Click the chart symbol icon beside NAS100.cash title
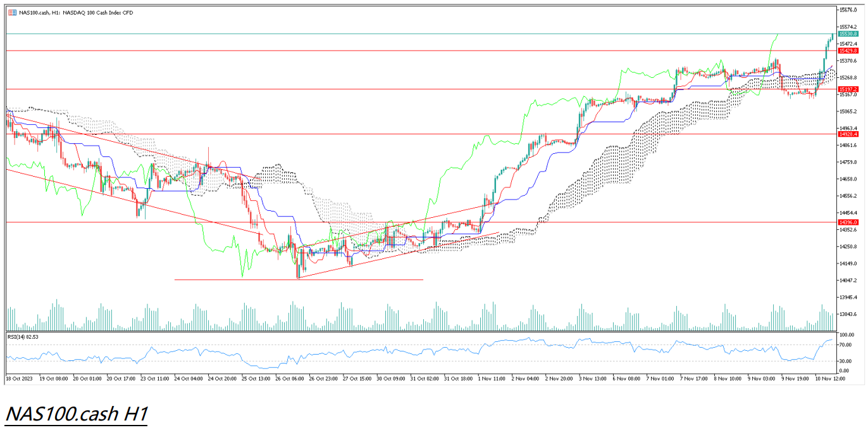This screenshot has width=868, height=430. point(12,12)
